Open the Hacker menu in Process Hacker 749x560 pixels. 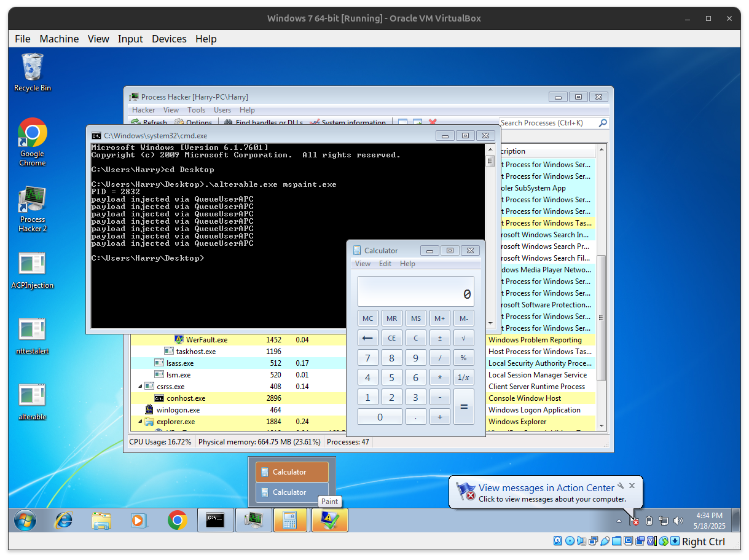tap(144, 110)
